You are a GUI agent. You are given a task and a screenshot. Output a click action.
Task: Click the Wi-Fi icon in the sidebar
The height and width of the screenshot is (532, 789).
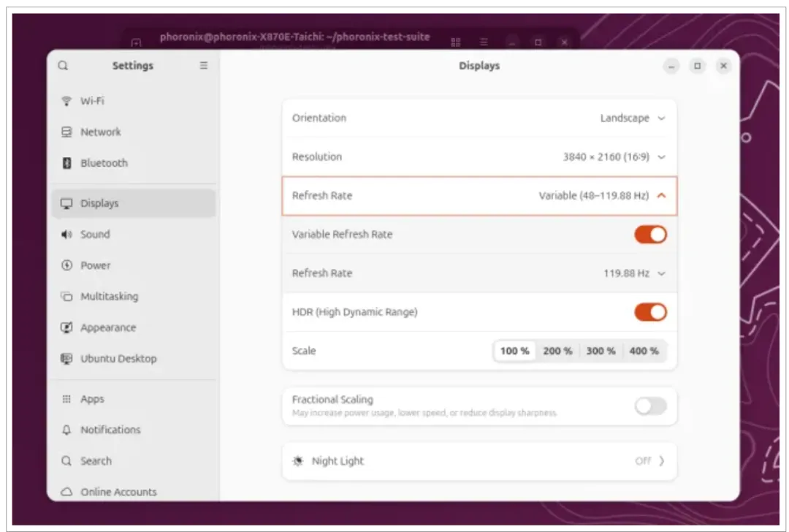66,101
